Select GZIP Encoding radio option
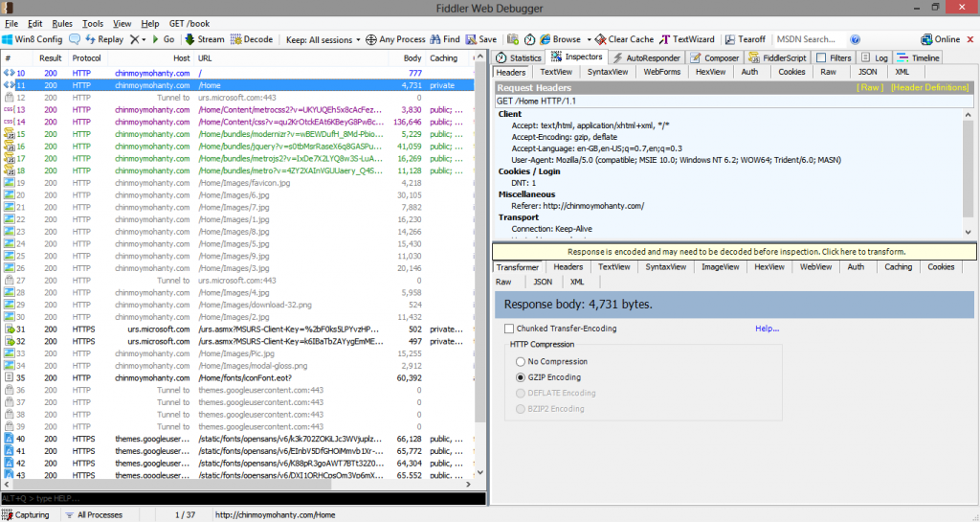The width and height of the screenshot is (980, 522). coord(521,377)
